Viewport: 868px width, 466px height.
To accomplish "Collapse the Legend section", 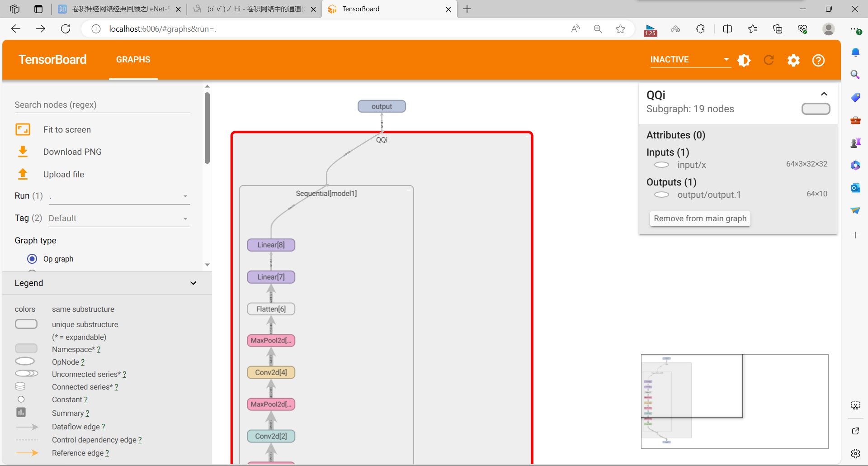I will tap(193, 283).
